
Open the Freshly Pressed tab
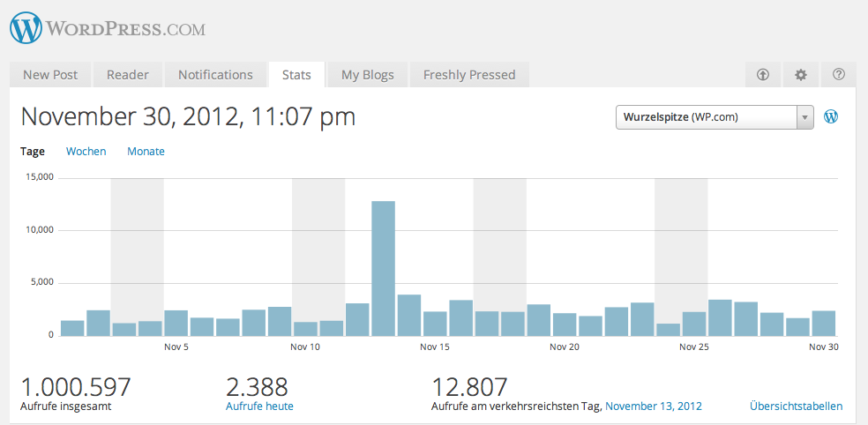click(x=469, y=75)
